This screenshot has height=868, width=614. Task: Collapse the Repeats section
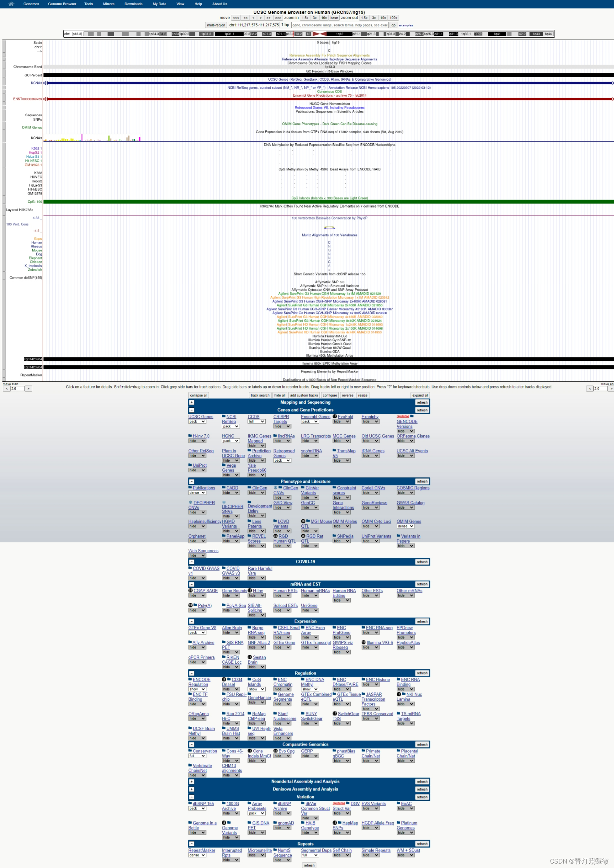[192, 844]
